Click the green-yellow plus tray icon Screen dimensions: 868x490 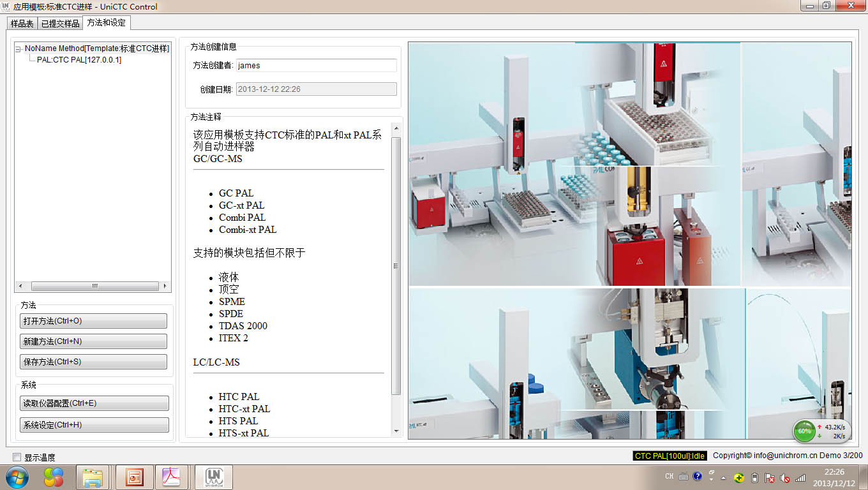(x=738, y=477)
